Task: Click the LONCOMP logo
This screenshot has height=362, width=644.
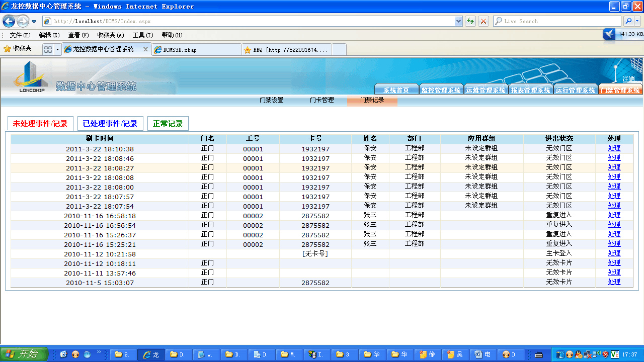Action: pyautogui.click(x=32, y=77)
